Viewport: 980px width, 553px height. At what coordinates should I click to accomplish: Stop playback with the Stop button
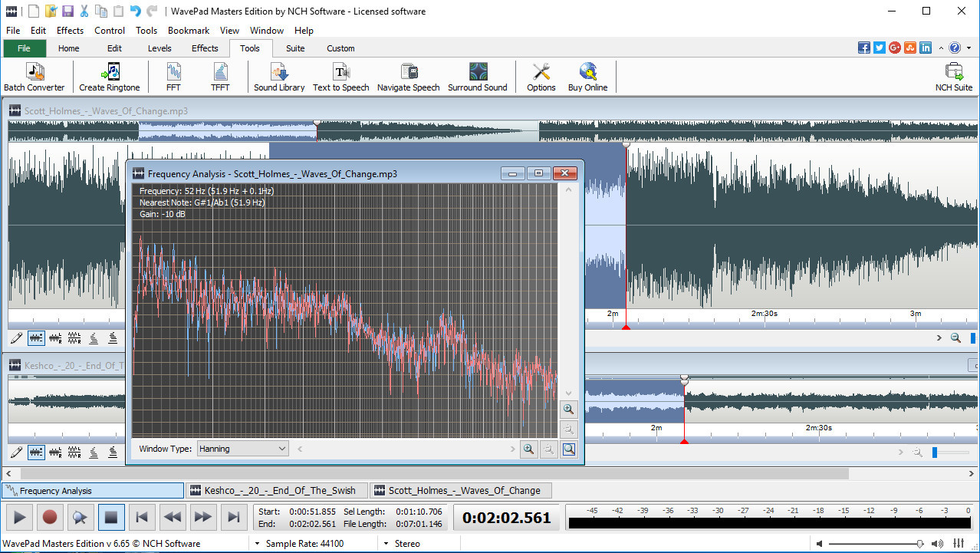[111, 518]
